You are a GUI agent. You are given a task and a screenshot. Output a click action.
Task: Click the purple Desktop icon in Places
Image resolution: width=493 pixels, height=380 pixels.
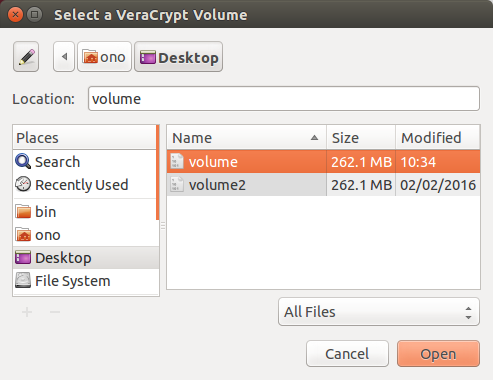pos(23,258)
